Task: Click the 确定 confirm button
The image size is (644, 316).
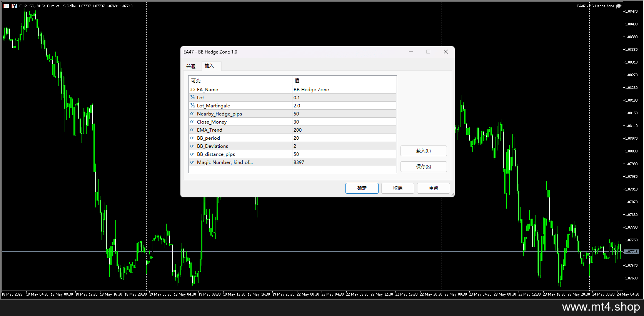Action: [x=362, y=188]
